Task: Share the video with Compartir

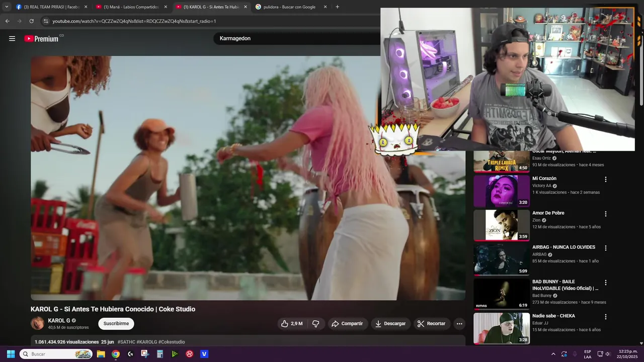Action: [x=347, y=324]
